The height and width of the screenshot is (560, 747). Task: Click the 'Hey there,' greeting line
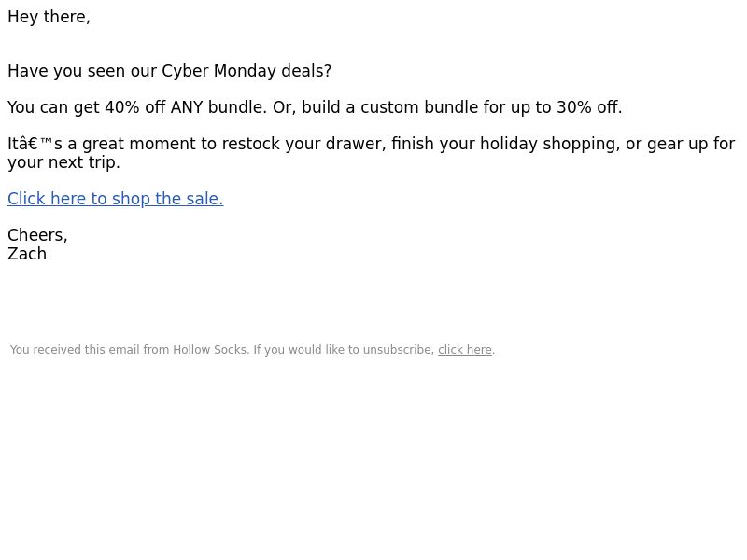49,17
